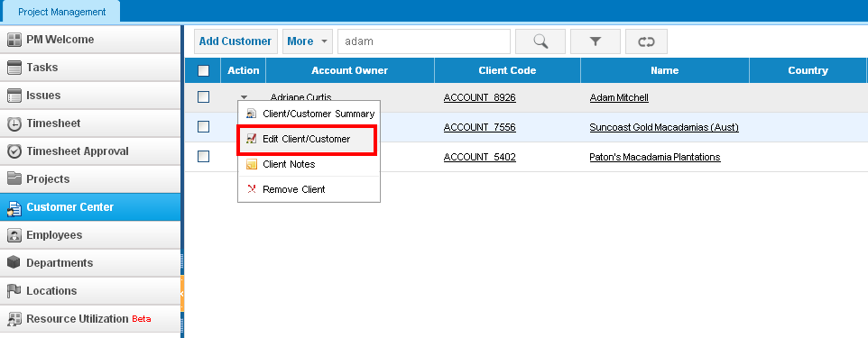Image resolution: width=868 pixels, height=338 pixels.
Task: Open the ACCOUNT_5402 client code link
Action: coord(479,157)
